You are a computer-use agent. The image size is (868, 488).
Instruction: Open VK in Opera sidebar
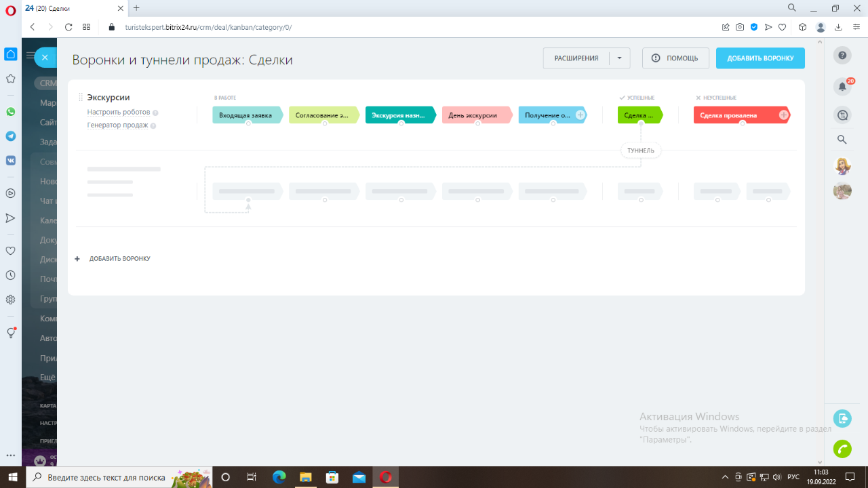[x=10, y=161]
